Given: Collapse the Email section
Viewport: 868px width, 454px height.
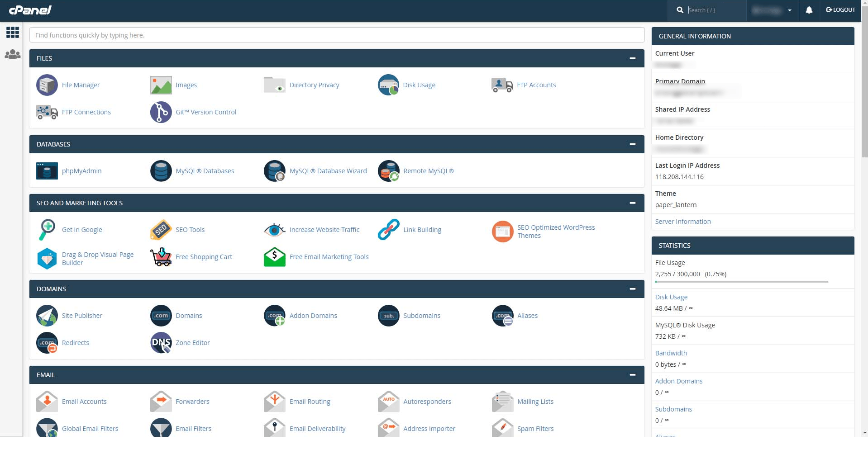Looking at the screenshot, I should pyautogui.click(x=633, y=375).
